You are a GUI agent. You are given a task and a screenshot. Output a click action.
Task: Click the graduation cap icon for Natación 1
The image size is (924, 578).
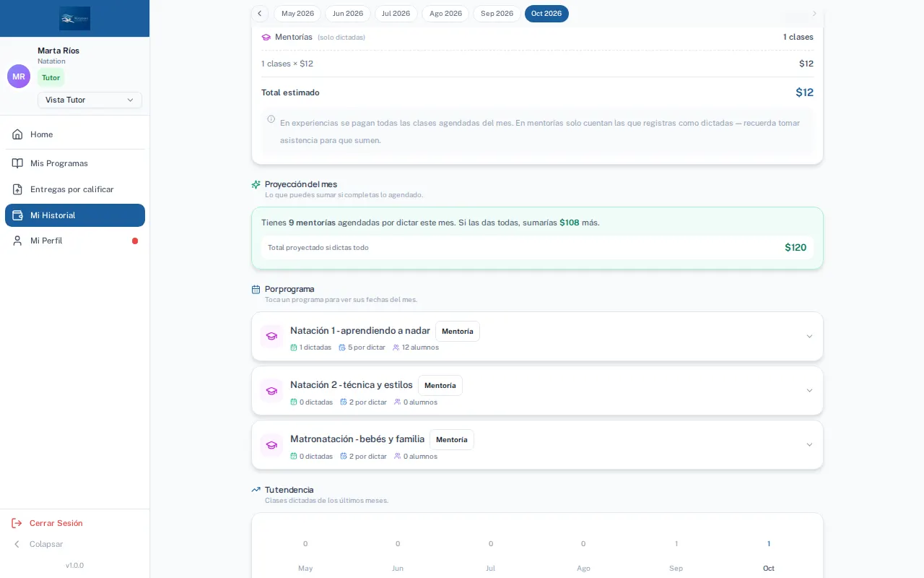coord(271,336)
